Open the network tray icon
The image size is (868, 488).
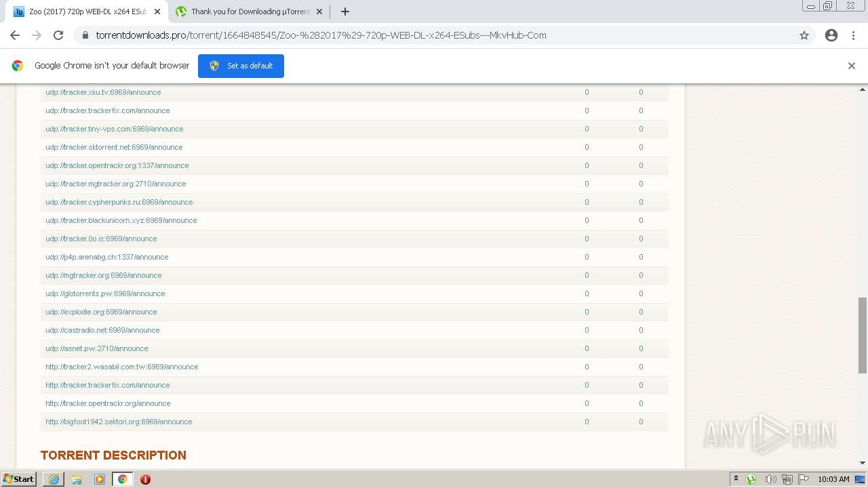click(x=787, y=479)
